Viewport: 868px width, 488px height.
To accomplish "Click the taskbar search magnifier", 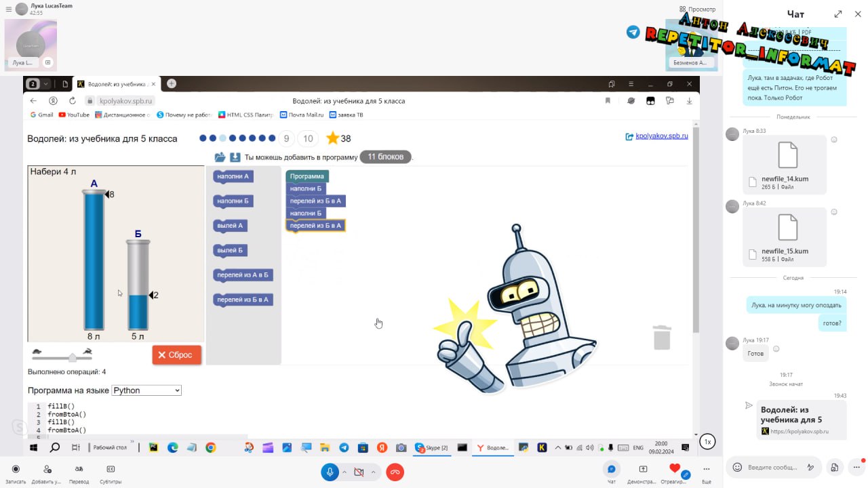I will tap(55, 447).
